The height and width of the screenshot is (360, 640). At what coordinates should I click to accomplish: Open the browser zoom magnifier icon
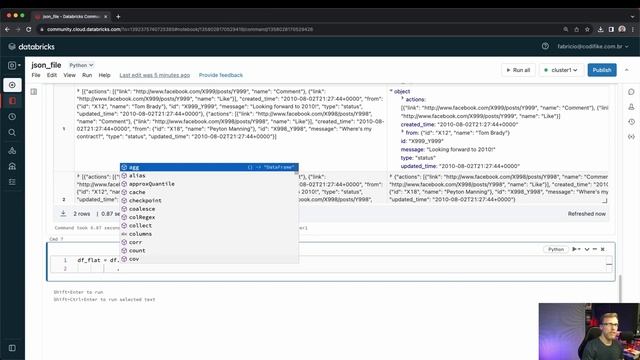(x=566, y=29)
